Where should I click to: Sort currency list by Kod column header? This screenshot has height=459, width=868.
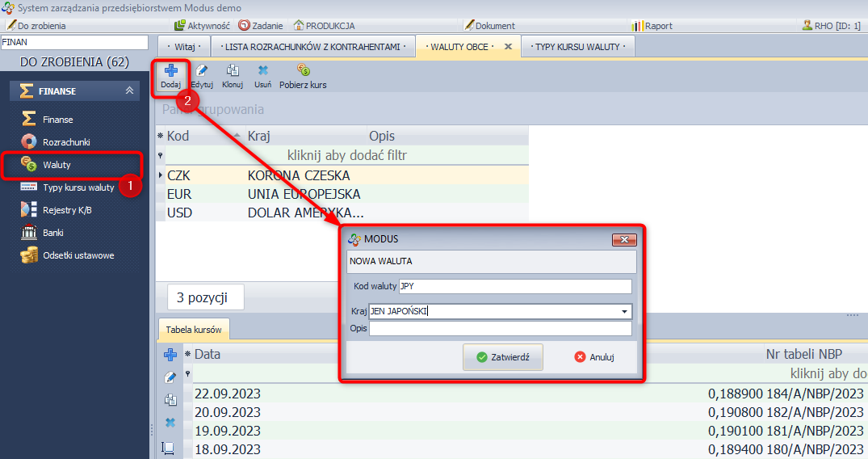[x=178, y=136]
